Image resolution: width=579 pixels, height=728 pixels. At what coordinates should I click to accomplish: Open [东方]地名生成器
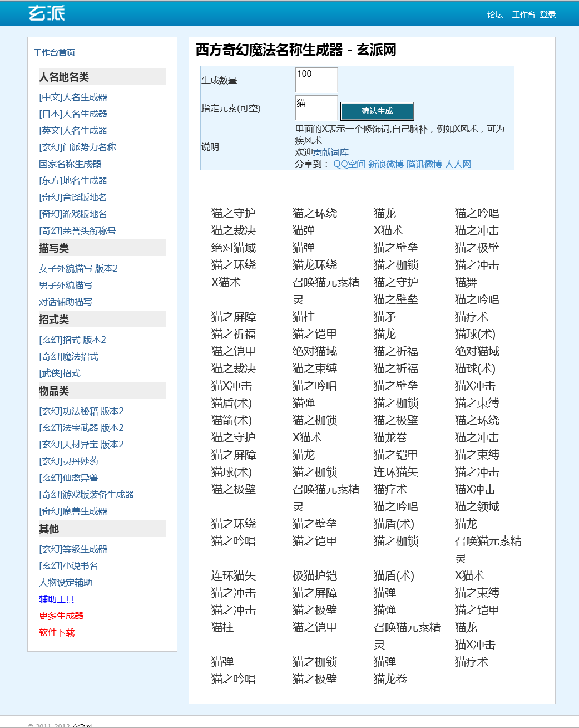73,180
